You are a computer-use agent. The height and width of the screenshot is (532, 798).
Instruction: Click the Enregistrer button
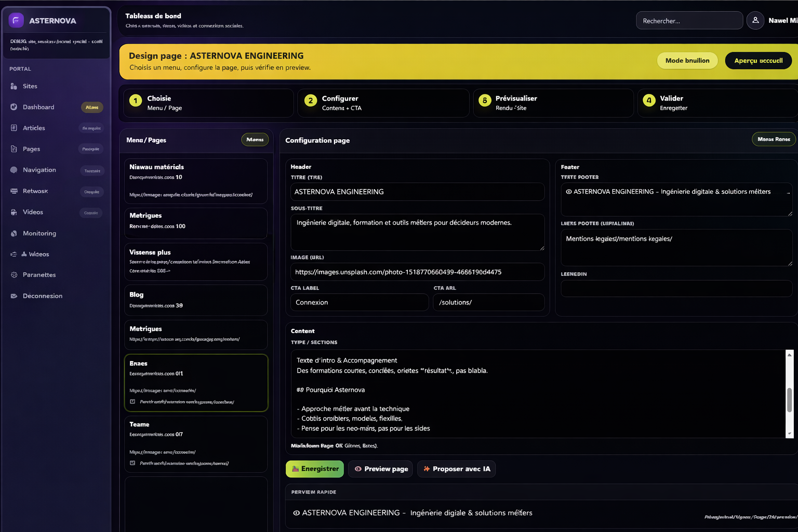tap(314, 469)
